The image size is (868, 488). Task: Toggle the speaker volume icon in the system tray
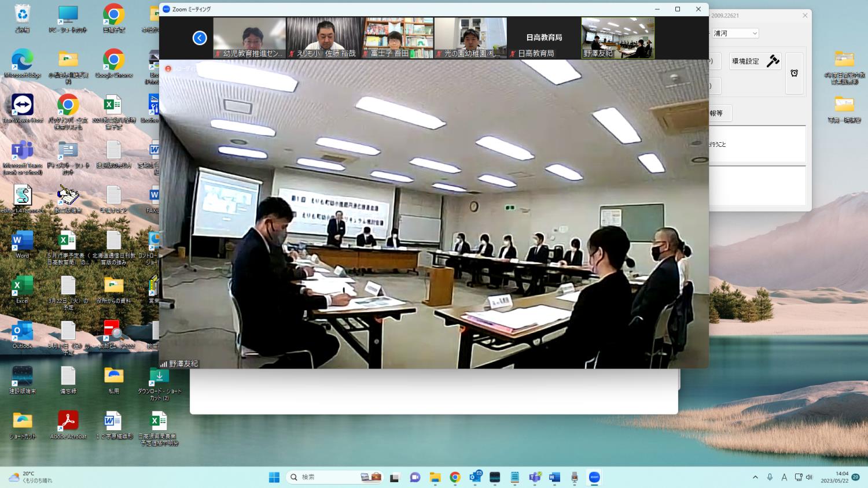point(809,477)
